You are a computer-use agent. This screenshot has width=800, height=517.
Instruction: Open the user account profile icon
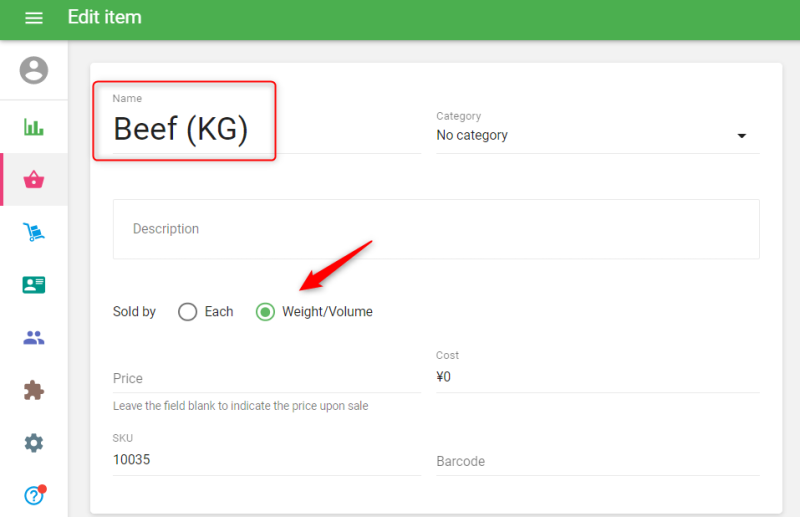(34, 70)
